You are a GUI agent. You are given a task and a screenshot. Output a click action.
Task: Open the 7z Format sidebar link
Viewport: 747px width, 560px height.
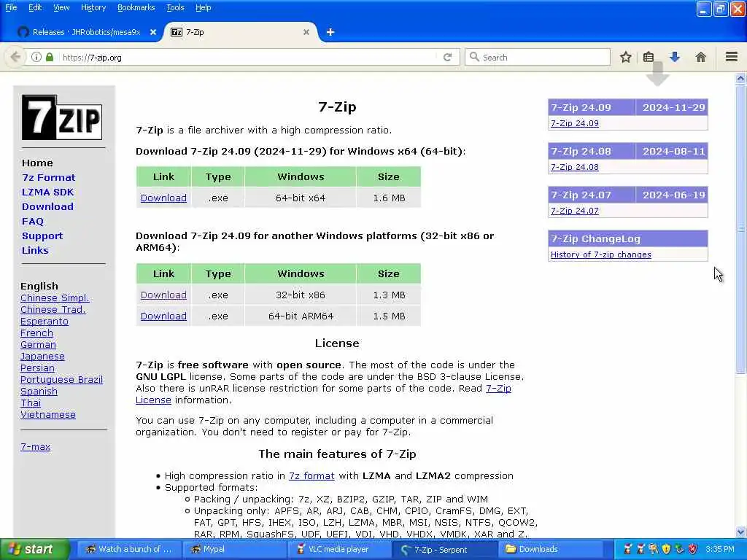click(49, 177)
